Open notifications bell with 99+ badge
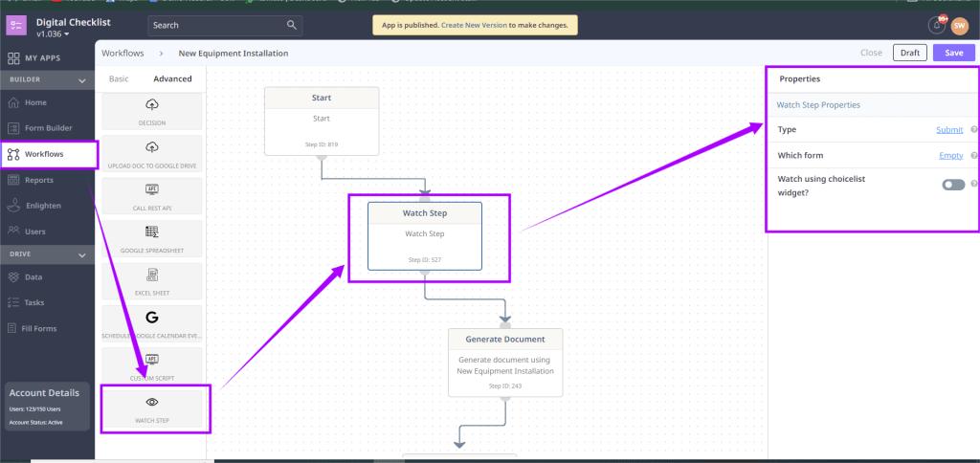 coord(936,25)
